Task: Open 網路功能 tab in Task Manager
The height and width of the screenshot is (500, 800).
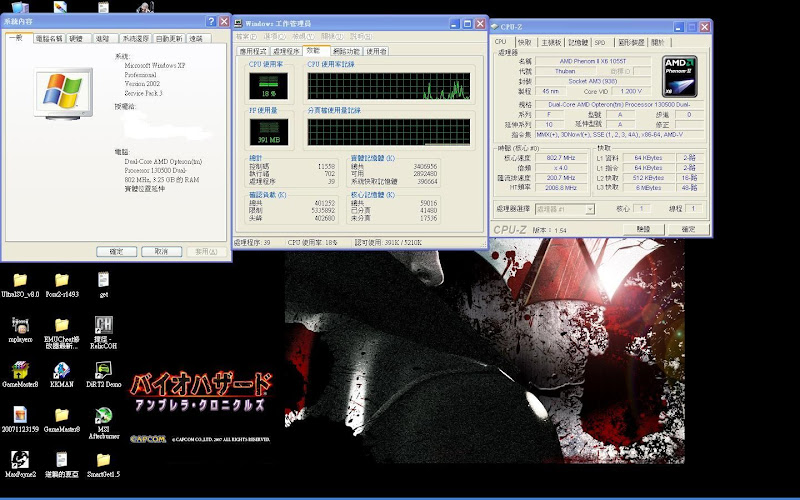Action: coord(346,52)
